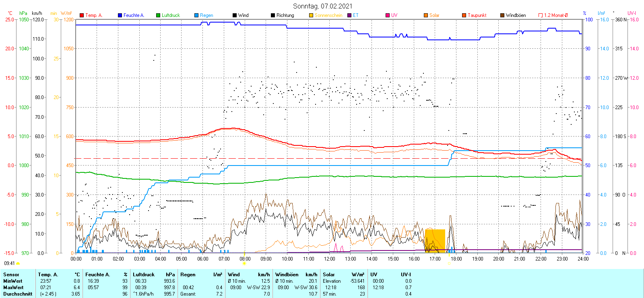Click the yellow icon next to 09:41
The width and height of the screenshot is (644, 298).
point(18,263)
